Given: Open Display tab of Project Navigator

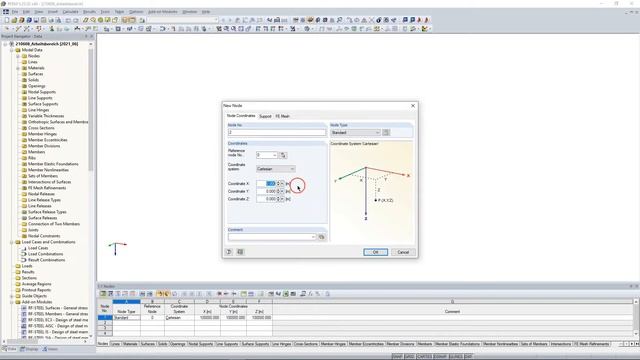Looking at the screenshot, I should 29,349.
